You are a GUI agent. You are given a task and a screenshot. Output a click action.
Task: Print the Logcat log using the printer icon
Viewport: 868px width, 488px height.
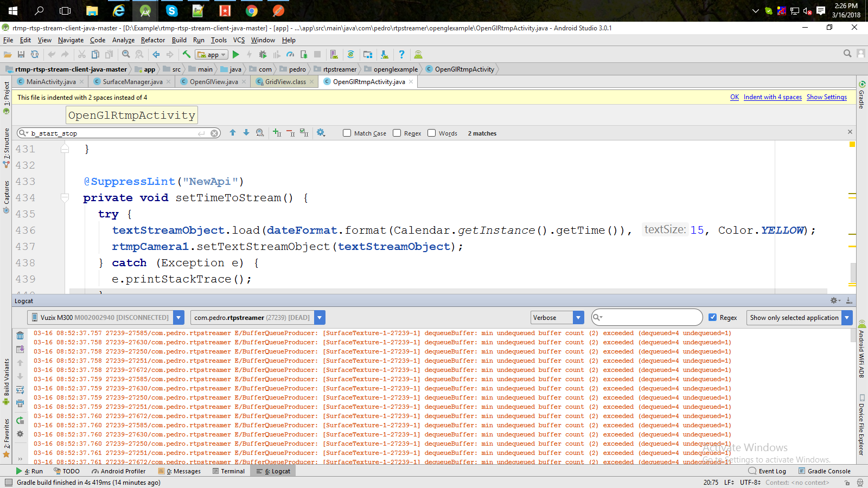click(x=20, y=402)
